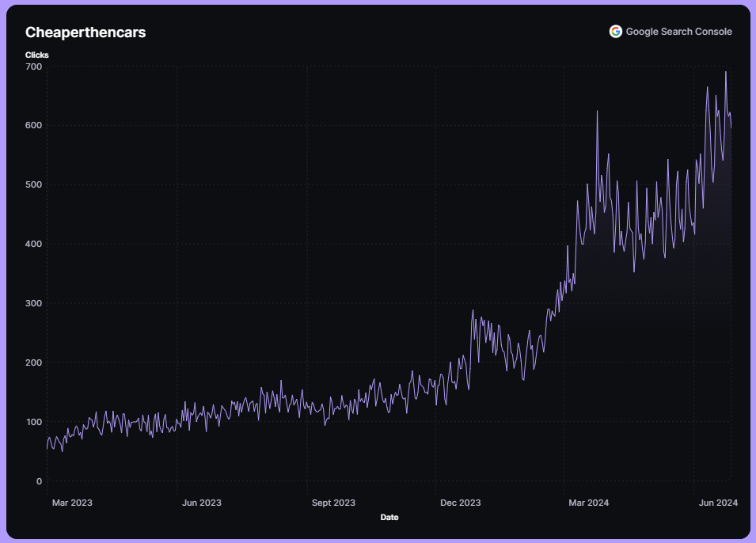
Task: Select the Mar 2023 axis label
Action: [x=72, y=503]
